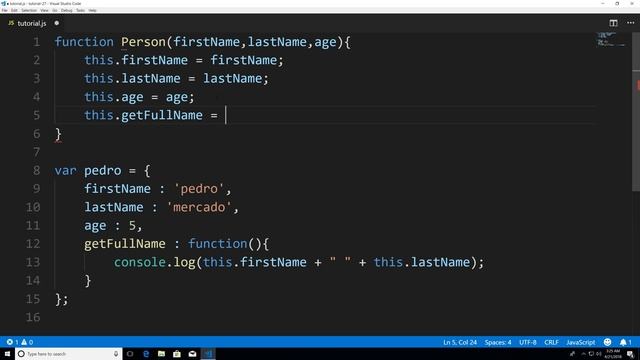
Task: Click console on line 13
Action: [x=140, y=262]
